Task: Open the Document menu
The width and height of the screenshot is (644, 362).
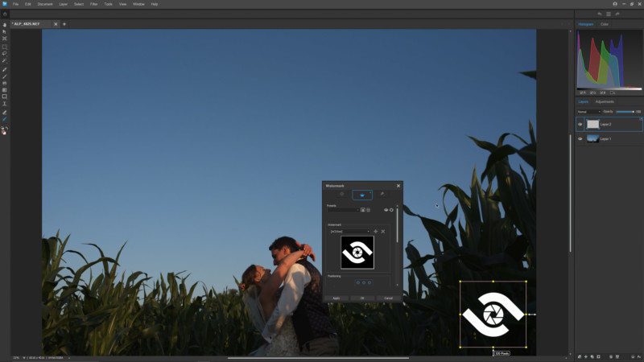Action: tap(45, 4)
